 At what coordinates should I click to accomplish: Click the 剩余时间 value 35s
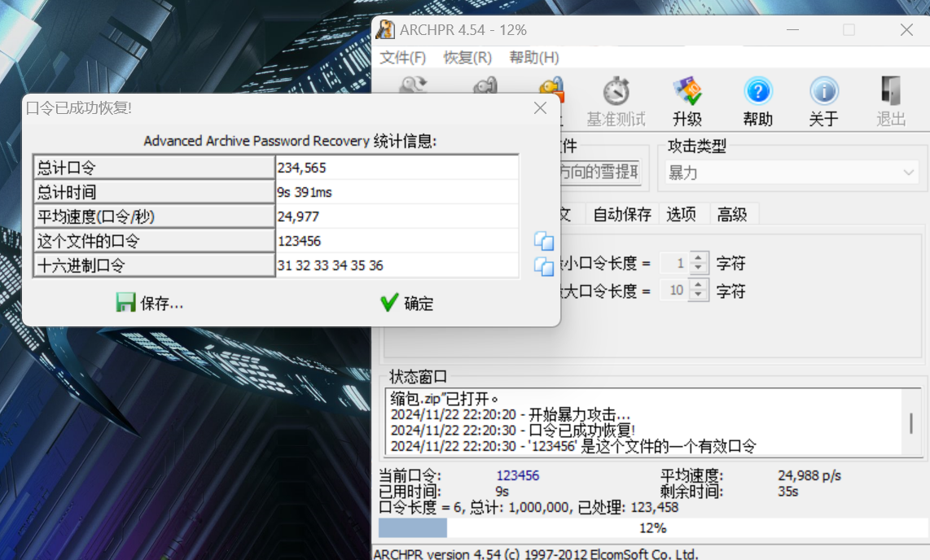coord(788,492)
